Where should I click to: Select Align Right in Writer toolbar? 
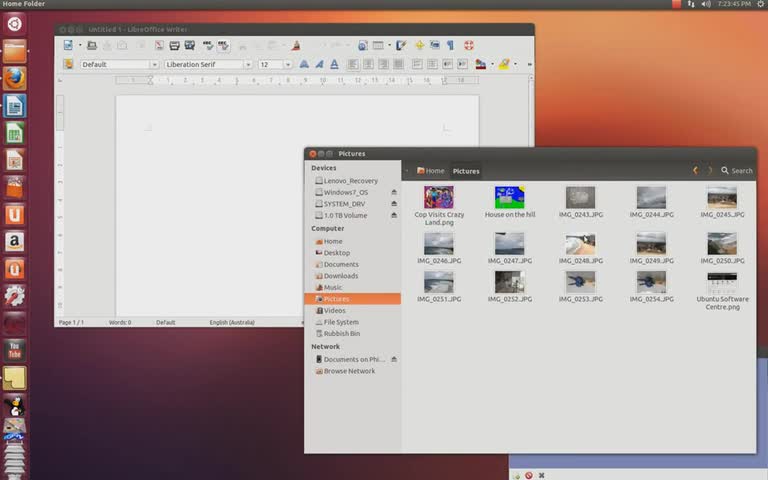point(384,64)
